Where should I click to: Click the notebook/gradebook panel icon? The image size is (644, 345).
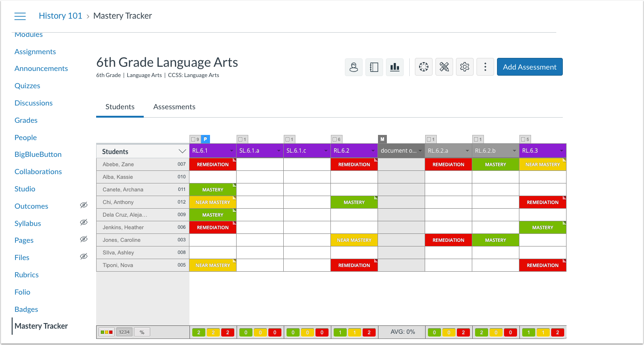374,67
